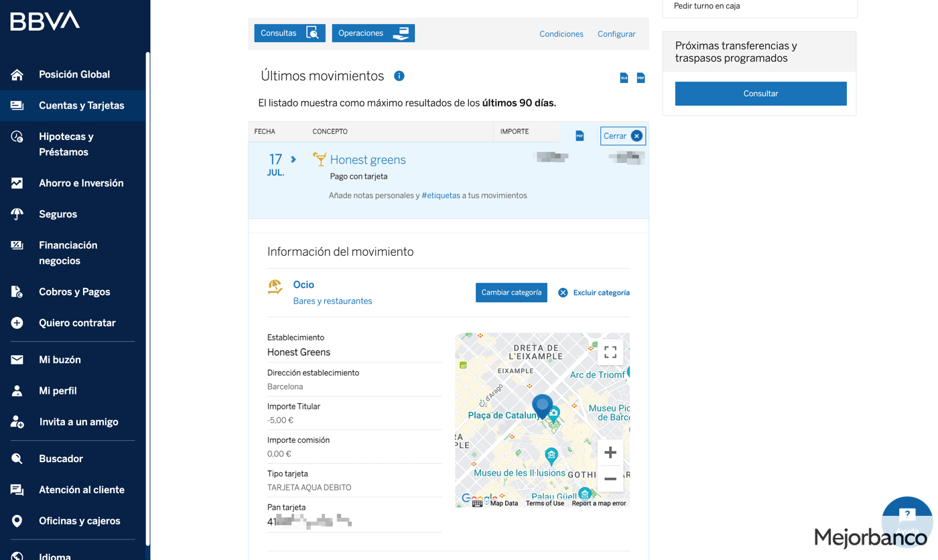Collapse the 17 JUL. movement arrow
Screen dimensions: 938x560
pyautogui.click(x=293, y=159)
